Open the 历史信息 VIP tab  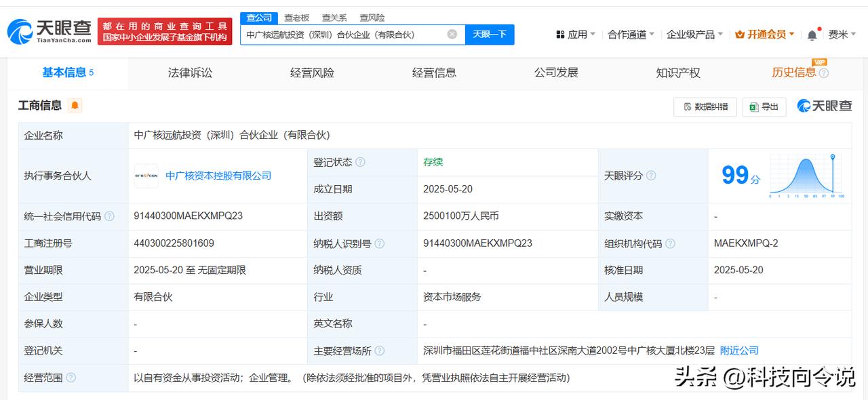pyautogui.click(x=793, y=73)
